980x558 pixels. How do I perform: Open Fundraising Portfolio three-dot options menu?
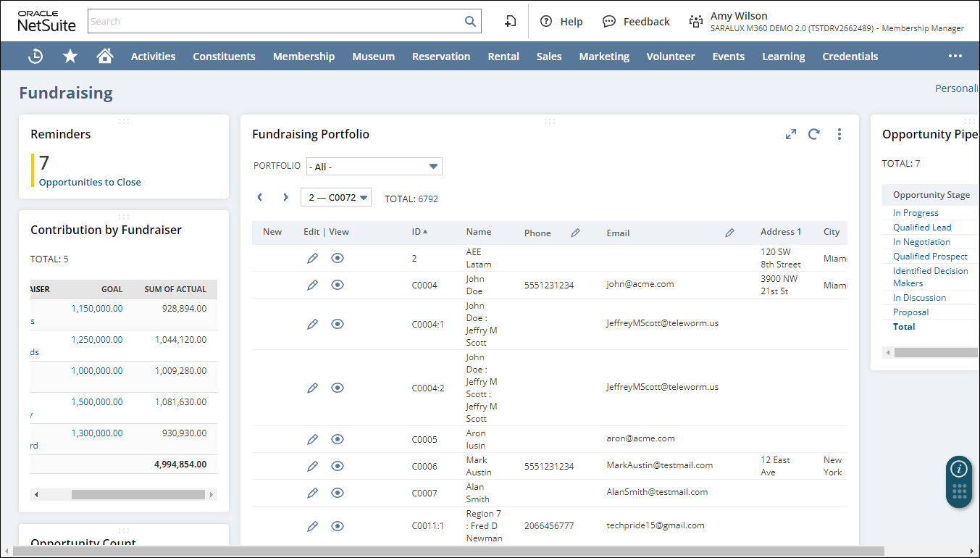[839, 134]
